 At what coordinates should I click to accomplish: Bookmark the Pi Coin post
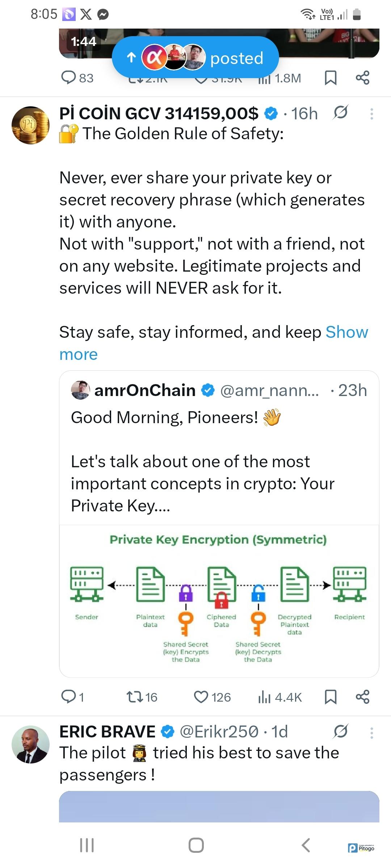[330, 697]
